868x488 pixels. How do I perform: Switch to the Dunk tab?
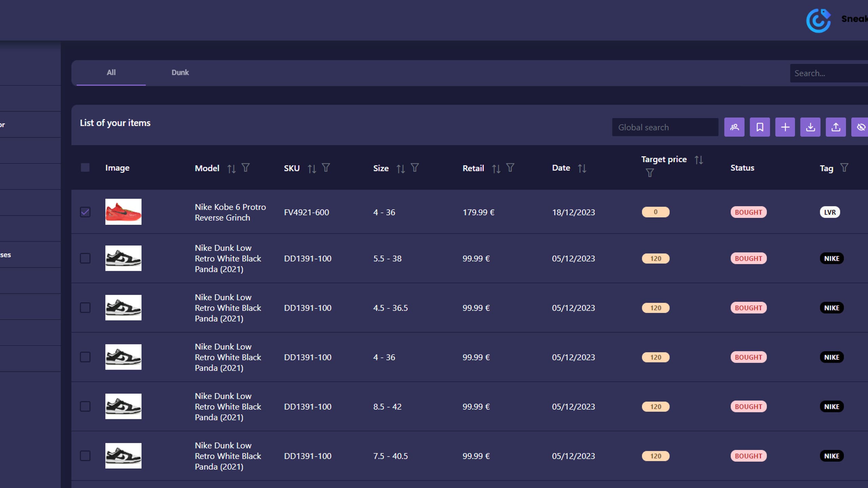point(180,73)
